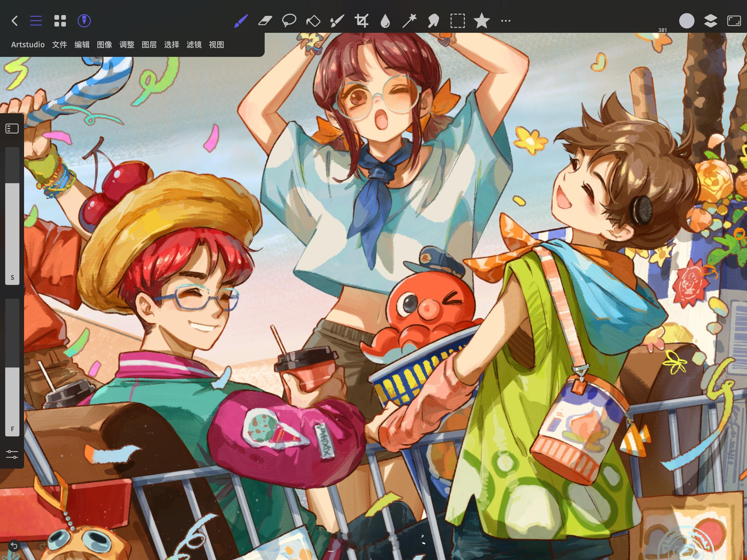Toggle the hamburger menu bar button
This screenshot has width=747, height=560.
point(36,21)
